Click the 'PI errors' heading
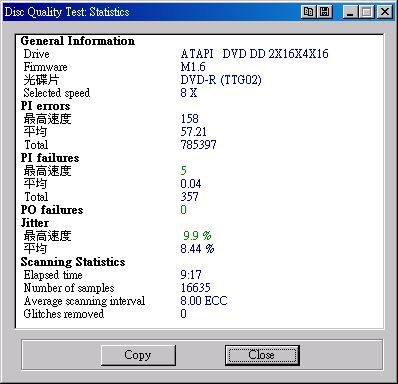Viewport: 398px width, 384px height. pos(45,106)
